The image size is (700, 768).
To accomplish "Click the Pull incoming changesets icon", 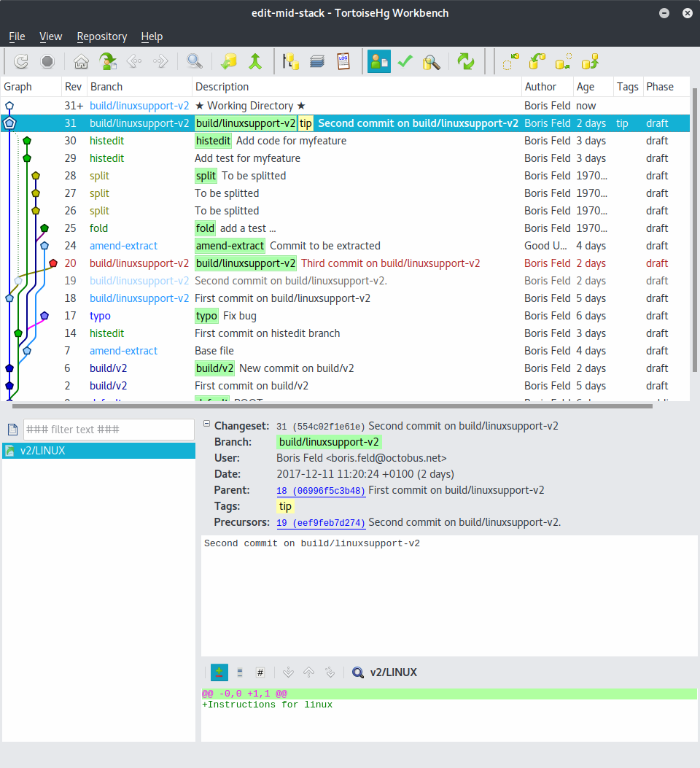I will point(537,62).
